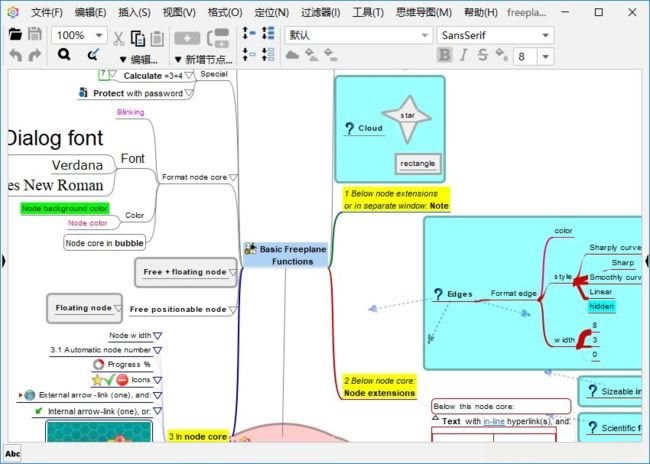
Task: Toggle italic formatting
Action: [x=463, y=55]
